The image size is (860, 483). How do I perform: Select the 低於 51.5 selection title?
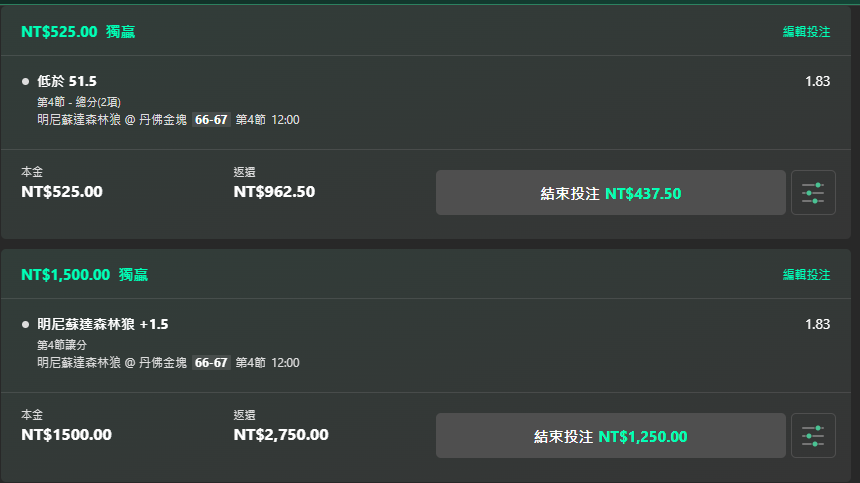pos(67,81)
